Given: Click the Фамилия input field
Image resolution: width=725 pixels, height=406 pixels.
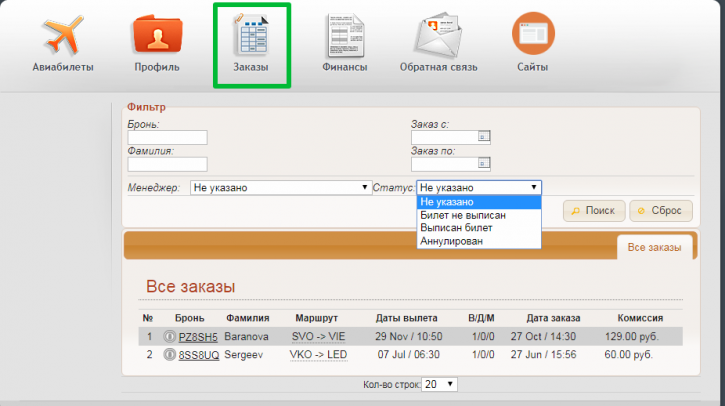Looking at the screenshot, I should coord(167,164).
